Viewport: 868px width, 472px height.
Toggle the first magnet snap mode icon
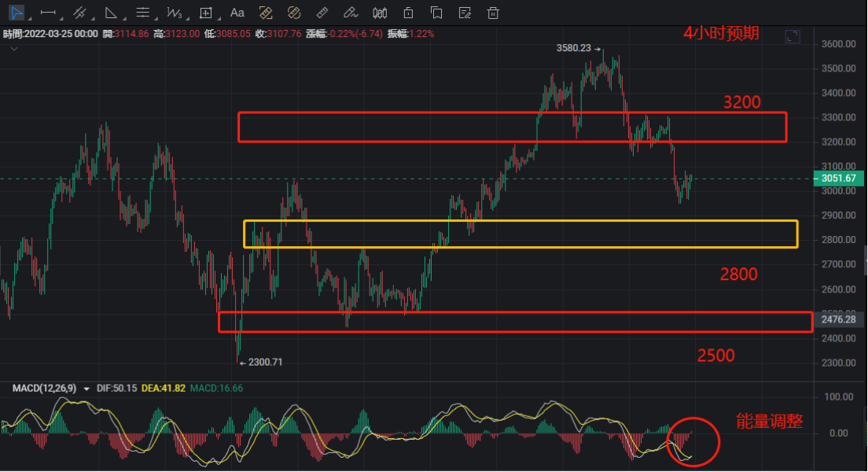265,13
